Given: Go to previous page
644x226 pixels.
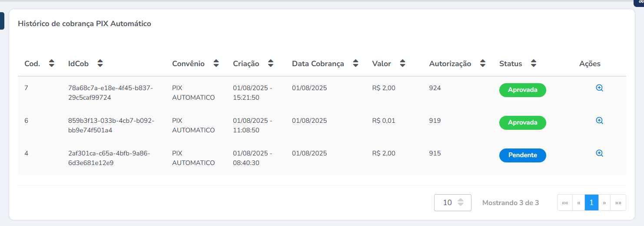Looking at the screenshot, I should pyautogui.click(x=579, y=202).
